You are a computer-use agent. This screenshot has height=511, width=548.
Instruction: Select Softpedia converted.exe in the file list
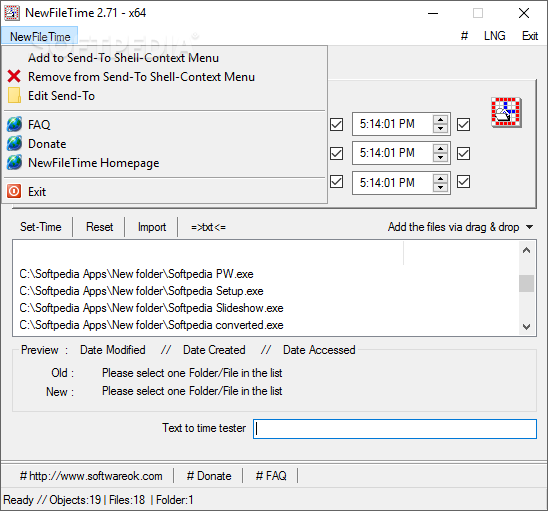tap(151, 325)
